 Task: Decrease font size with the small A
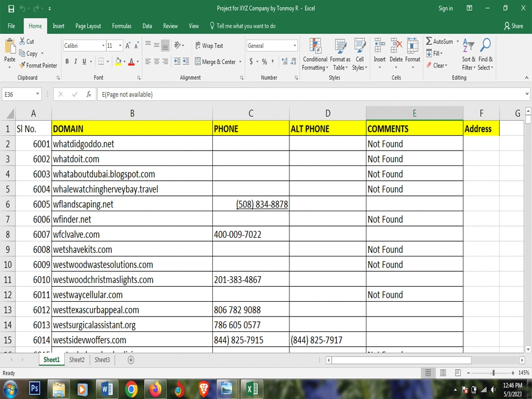[x=136, y=45]
